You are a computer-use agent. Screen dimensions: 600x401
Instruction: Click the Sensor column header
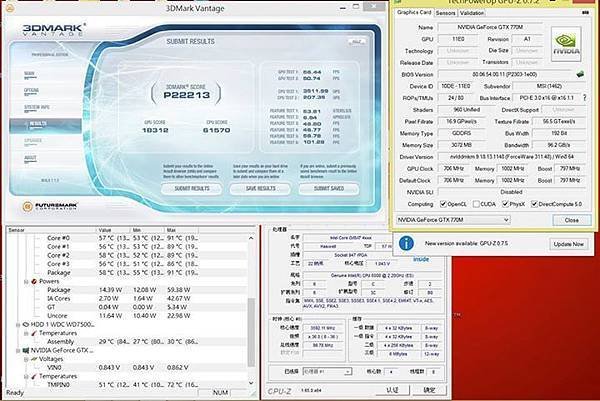click(x=51, y=230)
